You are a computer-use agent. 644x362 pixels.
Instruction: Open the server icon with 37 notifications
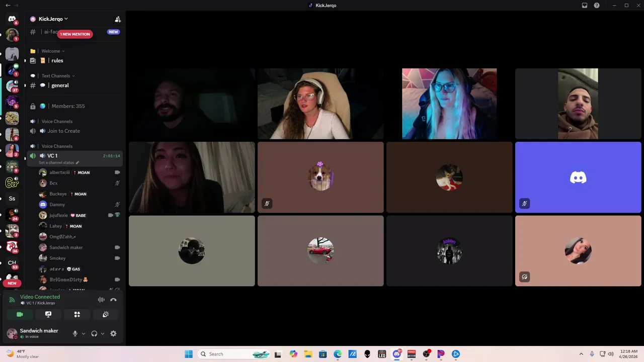pos(12,85)
